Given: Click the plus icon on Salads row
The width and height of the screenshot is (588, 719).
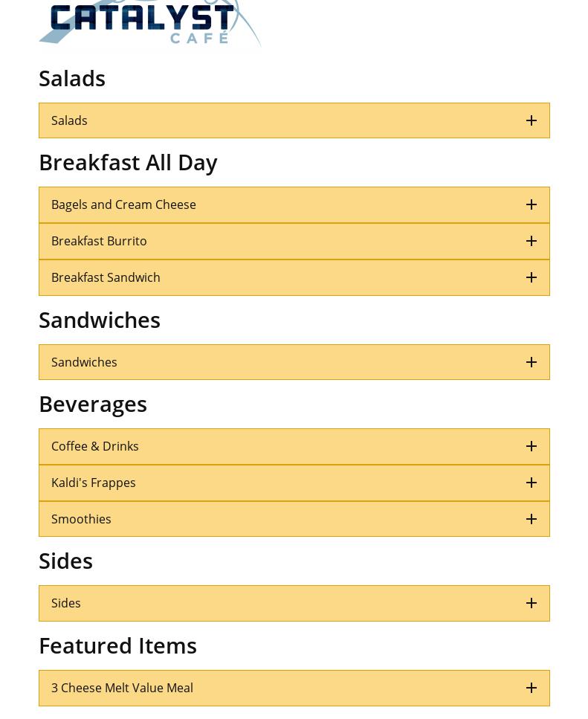Looking at the screenshot, I should 532,120.
